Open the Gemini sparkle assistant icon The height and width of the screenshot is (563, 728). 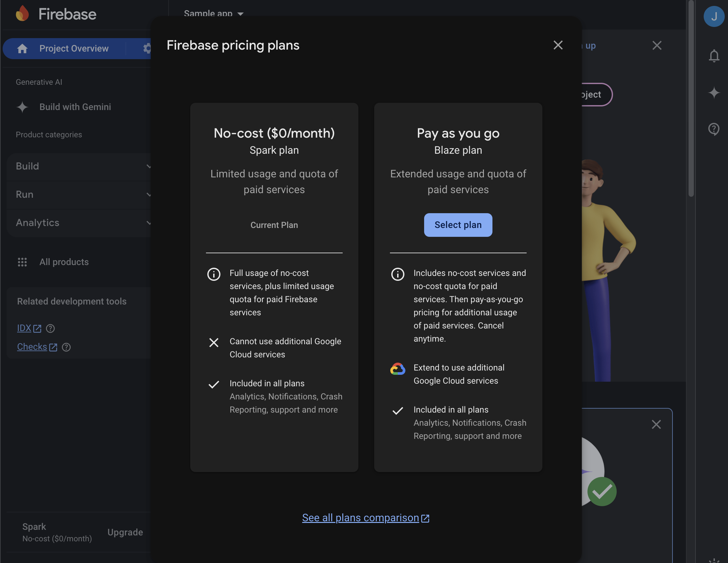tap(714, 93)
